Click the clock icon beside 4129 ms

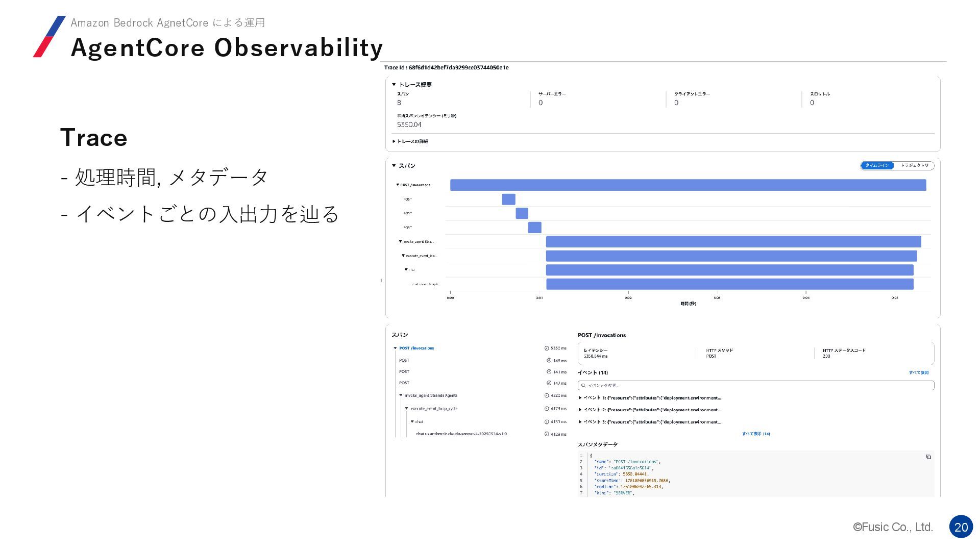coord(547,434)
